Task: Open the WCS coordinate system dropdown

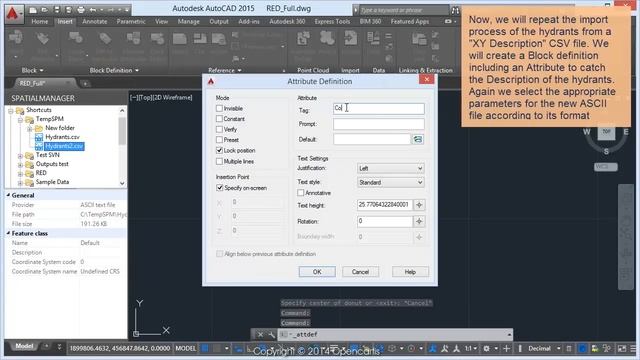Action: pyautogui.click(x=606, y=167)
